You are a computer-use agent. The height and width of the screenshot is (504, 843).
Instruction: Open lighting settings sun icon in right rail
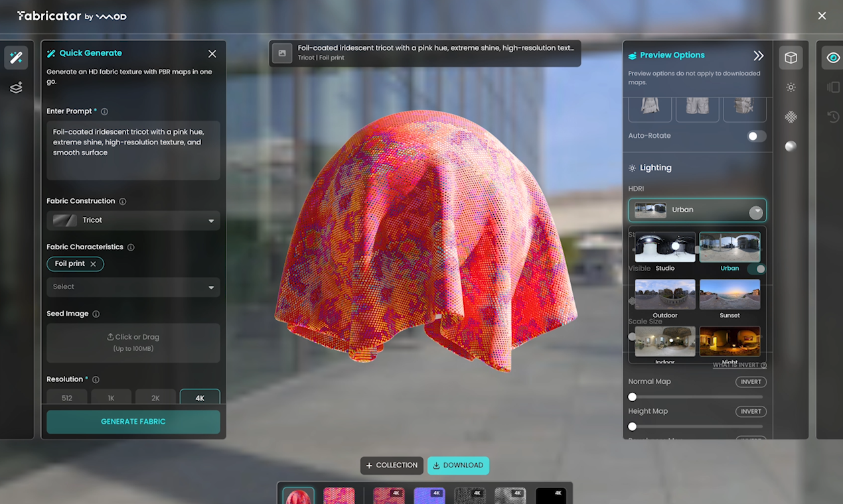click(791, 88)
